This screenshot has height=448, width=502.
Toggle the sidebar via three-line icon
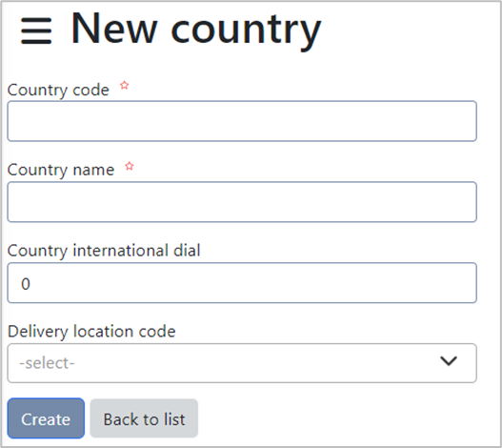pyautogui.click(x=36, y=31)
